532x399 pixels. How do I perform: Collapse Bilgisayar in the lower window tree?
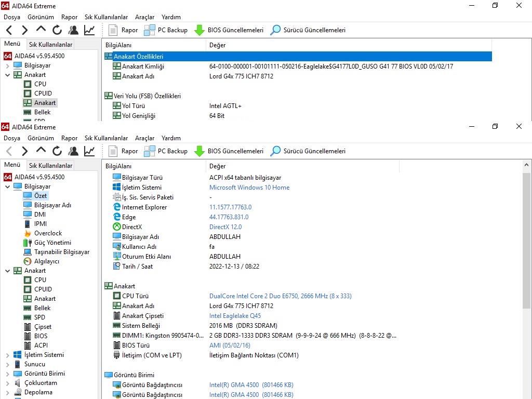pyautogui.click(x=7, y=187)
